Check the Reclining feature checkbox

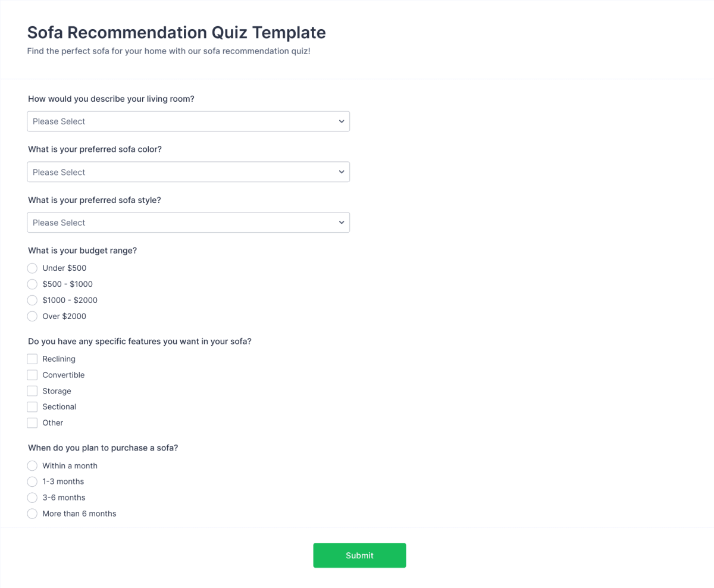[x=32, y=358]
